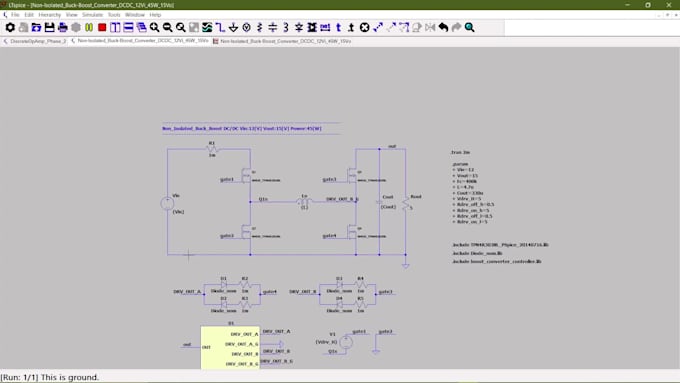Click the inductor Lo symbol
Image resolution: width=680 pixels, height=383 pixels.
(x=304, y=202)
